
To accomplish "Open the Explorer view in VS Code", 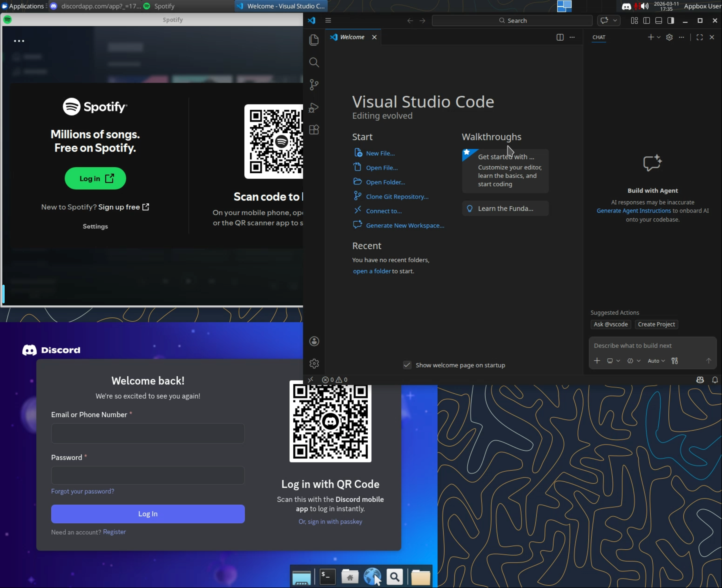I will tap(314, 40).
